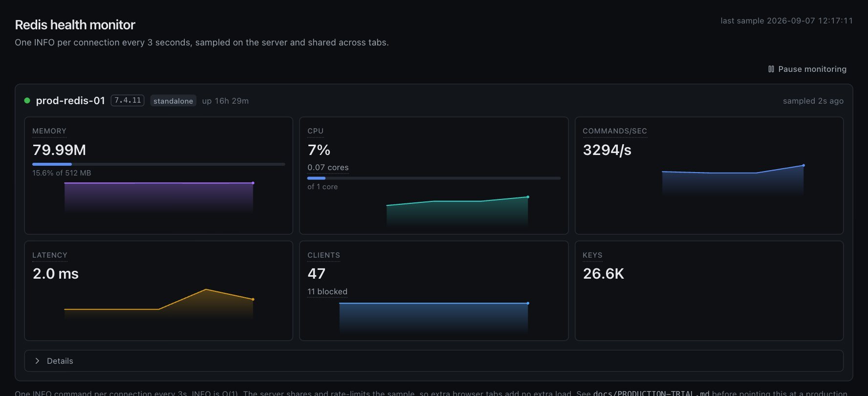Click '15.6% of 512 MB' text
This screenshot has width=868, height=396.
point(62,173)
